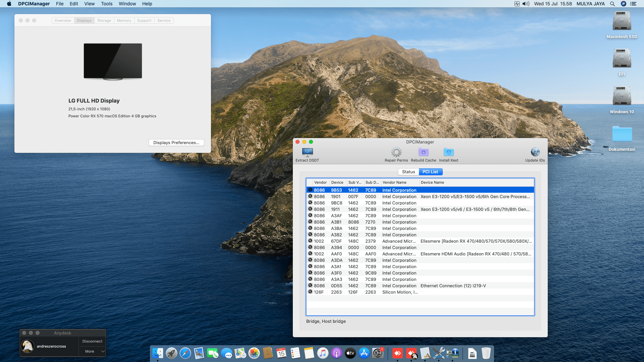The image size is (644, 362).
Task: Click the Extract DSDT toolbar icon
Action: click(307, 153)
